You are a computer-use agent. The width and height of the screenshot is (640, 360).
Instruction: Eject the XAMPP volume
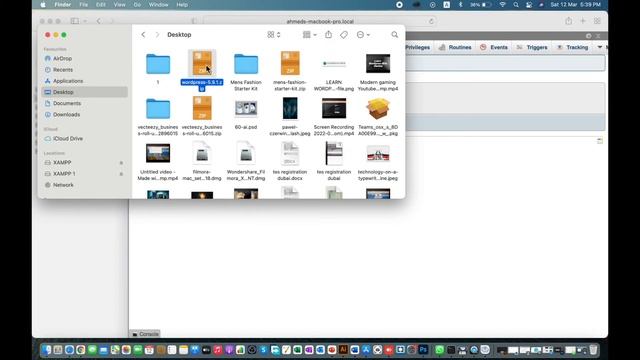point(121,163)
